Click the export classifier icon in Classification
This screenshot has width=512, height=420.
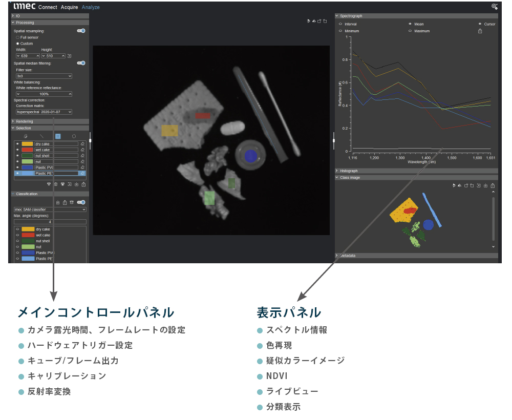[65, 202]
